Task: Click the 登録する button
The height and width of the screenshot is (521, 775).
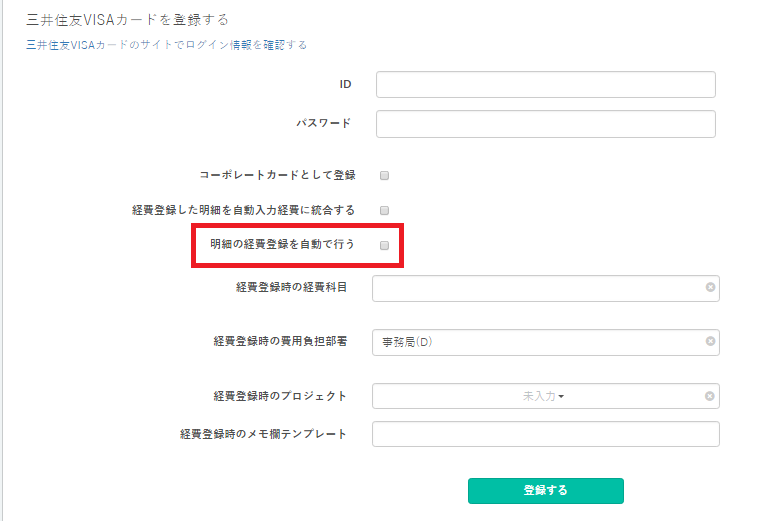Action: (546, 491)
